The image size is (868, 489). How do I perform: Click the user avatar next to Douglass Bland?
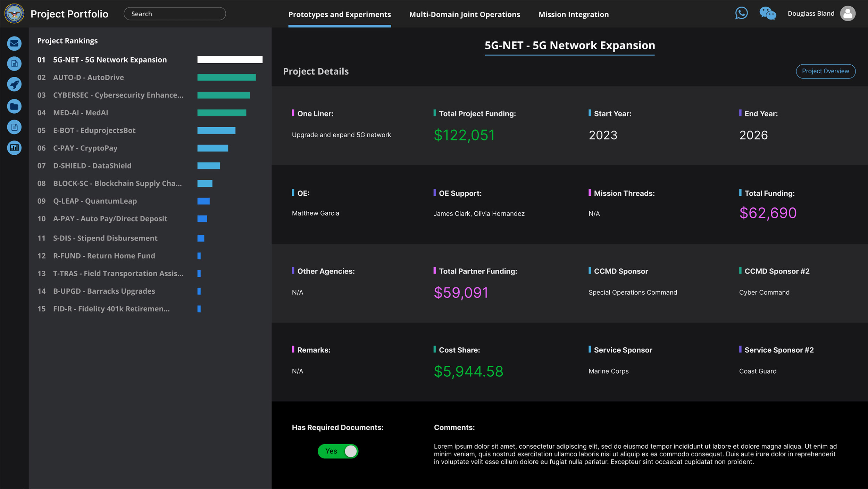tap(848, 14)
